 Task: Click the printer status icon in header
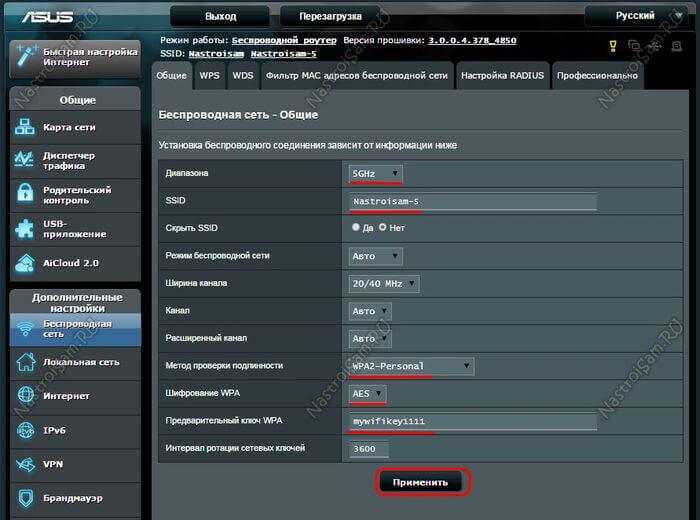click(x=677, y=46)
